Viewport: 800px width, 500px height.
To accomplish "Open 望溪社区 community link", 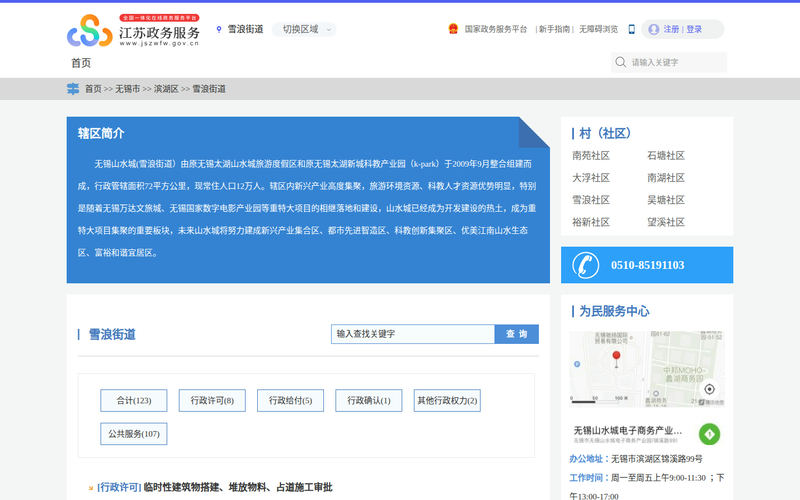I will pyautogui.click(x=666, y=222).
